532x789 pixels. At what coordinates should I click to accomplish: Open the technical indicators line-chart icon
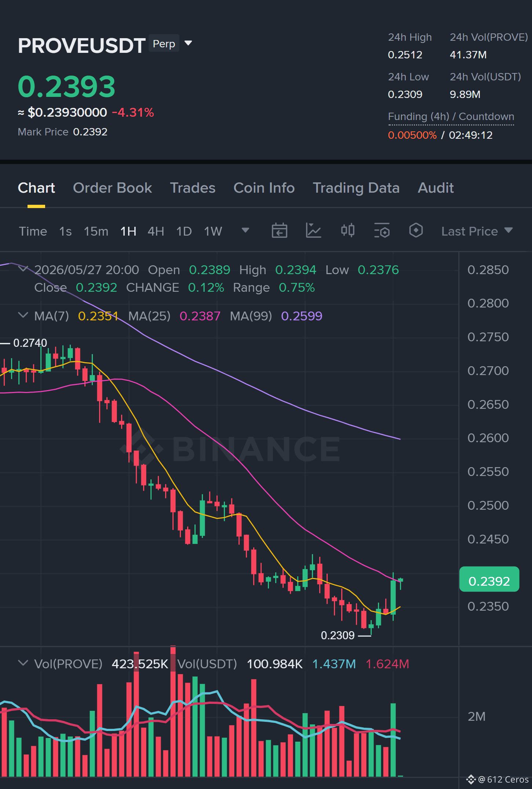314,231
